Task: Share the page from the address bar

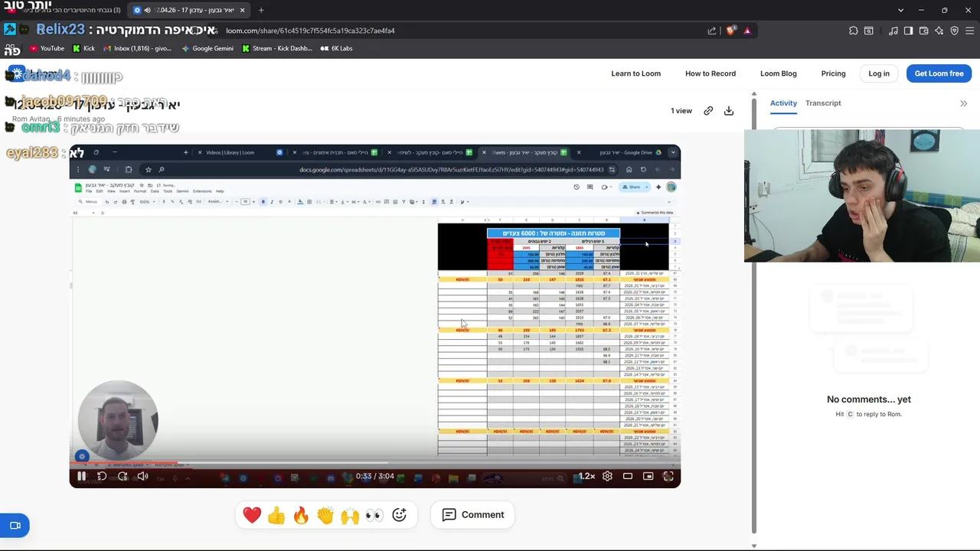Action: coord(712,31)
